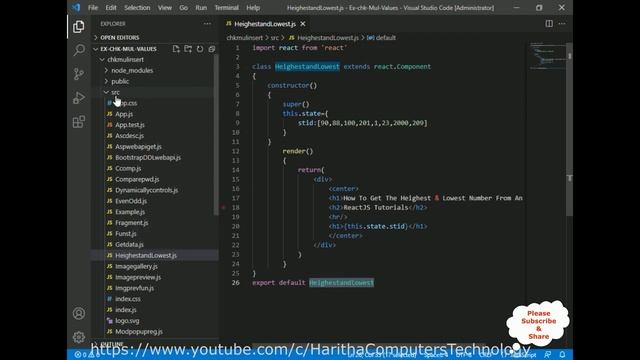Open Getdata.js in the explorer
The image size is (640, 360).
pos(129,244)
